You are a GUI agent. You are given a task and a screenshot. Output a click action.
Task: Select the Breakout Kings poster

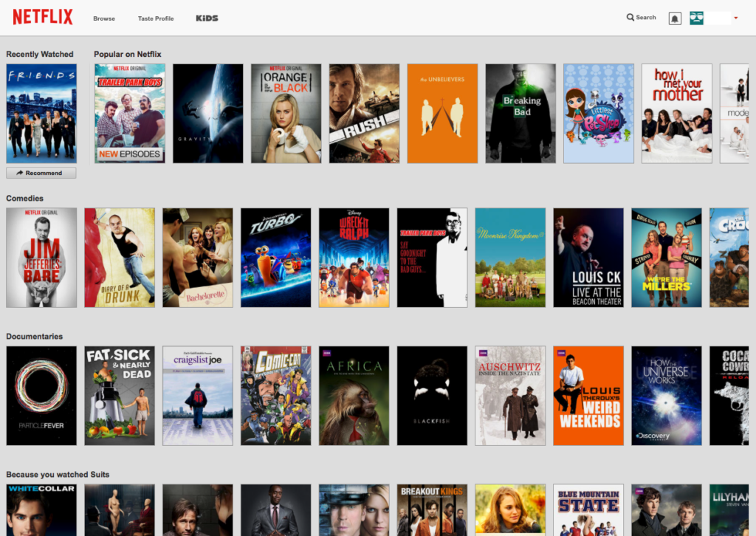(x=432, y=510)
